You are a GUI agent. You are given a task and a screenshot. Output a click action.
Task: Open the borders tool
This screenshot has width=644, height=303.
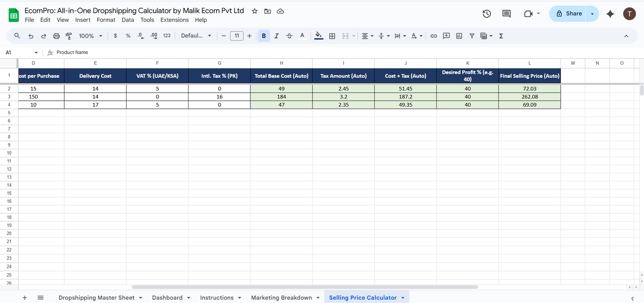pos(332,36)
